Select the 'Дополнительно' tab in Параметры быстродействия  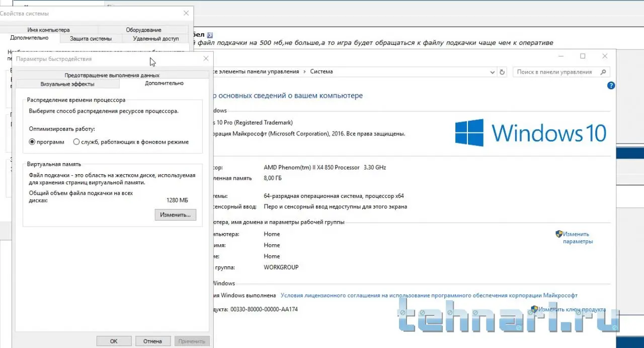pos(164,83)
